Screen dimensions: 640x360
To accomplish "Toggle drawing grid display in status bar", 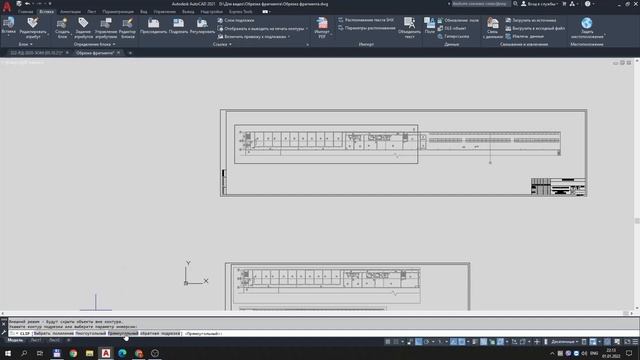I will (388, 342).
